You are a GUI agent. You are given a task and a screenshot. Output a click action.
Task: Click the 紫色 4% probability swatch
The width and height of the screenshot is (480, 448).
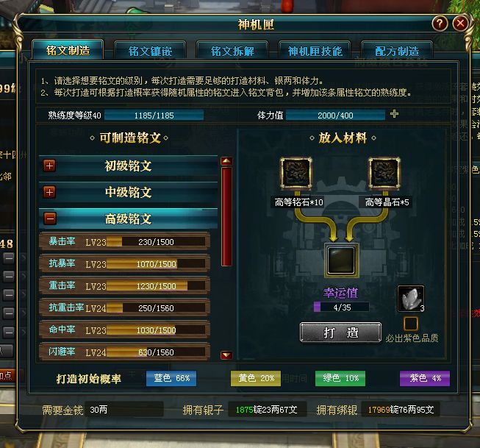tap(425, 378)
